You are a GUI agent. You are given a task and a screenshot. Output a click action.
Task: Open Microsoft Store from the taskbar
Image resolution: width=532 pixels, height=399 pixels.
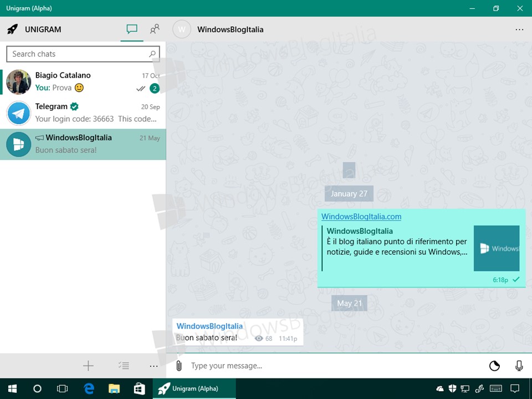tap(139, 388)
